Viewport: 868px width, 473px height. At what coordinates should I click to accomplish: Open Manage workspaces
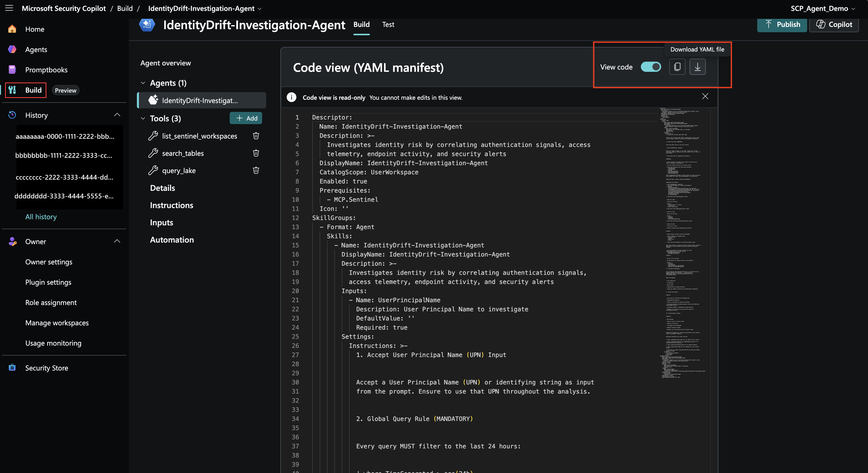coord(57,323)
